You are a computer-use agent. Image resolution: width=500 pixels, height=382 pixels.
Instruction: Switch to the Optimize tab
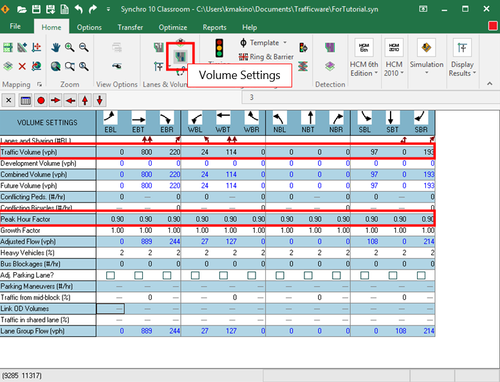point(173,27)
